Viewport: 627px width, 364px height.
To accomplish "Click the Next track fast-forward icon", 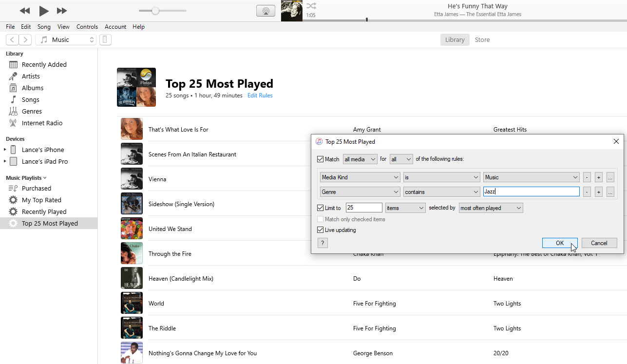I will point(62,11).
